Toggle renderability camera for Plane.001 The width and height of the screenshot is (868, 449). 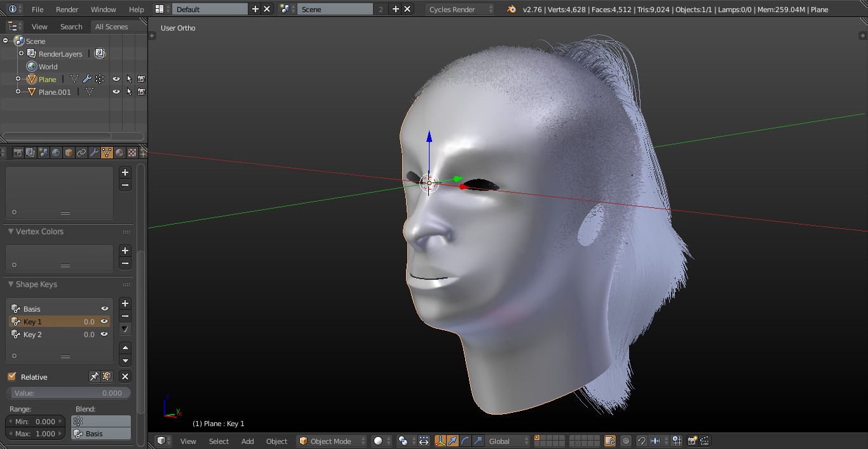coord(141,92)
